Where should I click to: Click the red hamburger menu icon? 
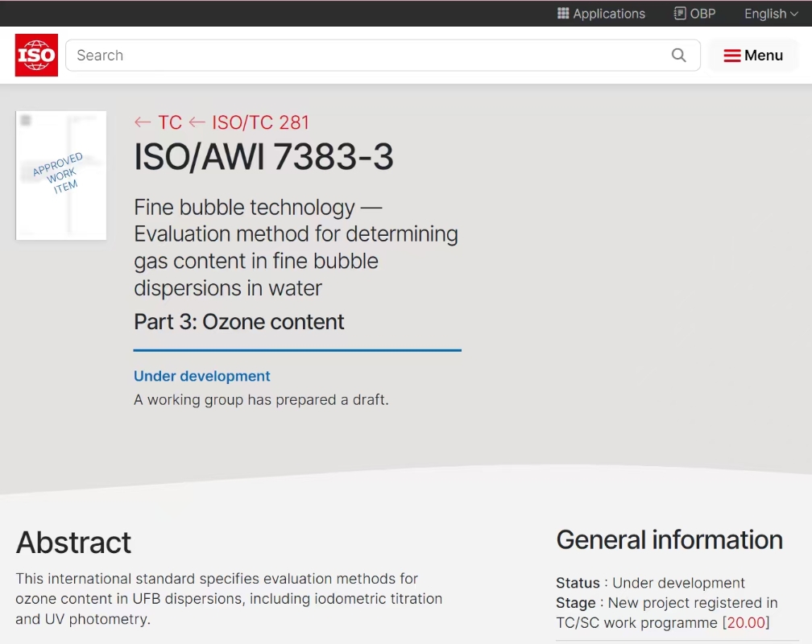tap(731, 56)
